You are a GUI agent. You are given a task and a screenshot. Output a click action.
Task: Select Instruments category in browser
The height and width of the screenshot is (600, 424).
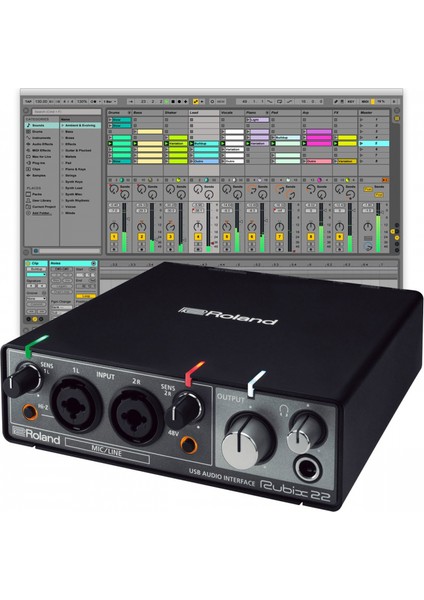(x=42, y=138)
